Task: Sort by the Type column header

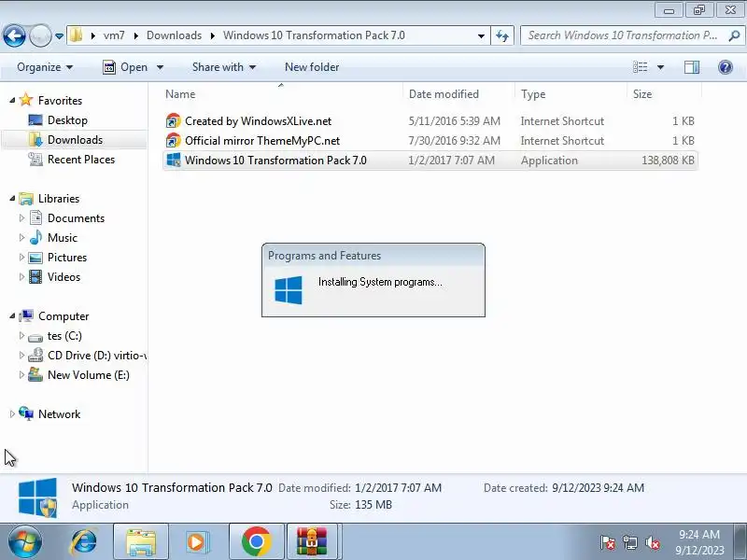Action: pyautogui.click(x=571, y=94)
